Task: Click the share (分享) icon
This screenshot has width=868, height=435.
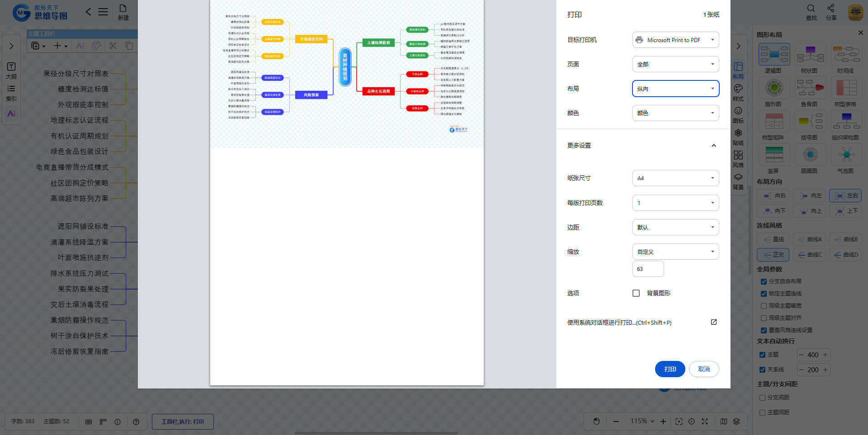Action: (830, 9)
